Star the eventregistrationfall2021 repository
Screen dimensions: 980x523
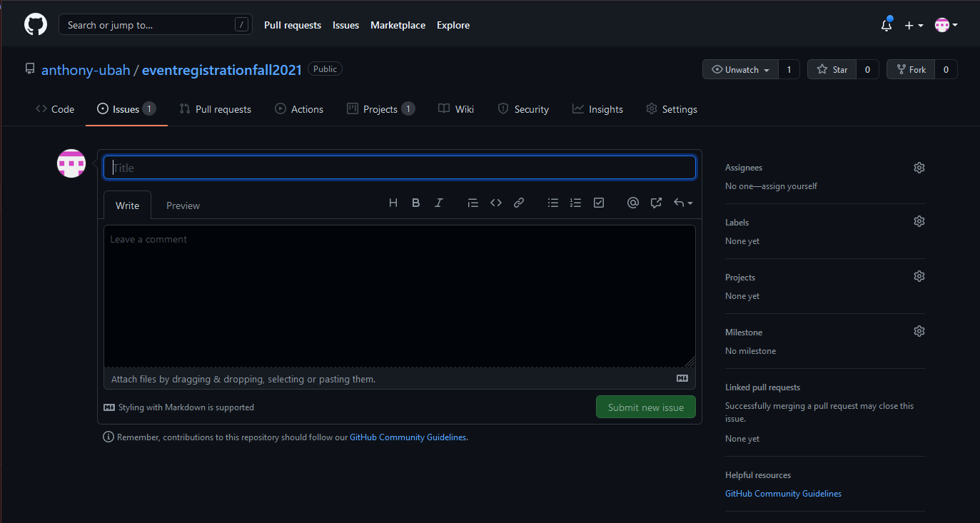point(832,70)
